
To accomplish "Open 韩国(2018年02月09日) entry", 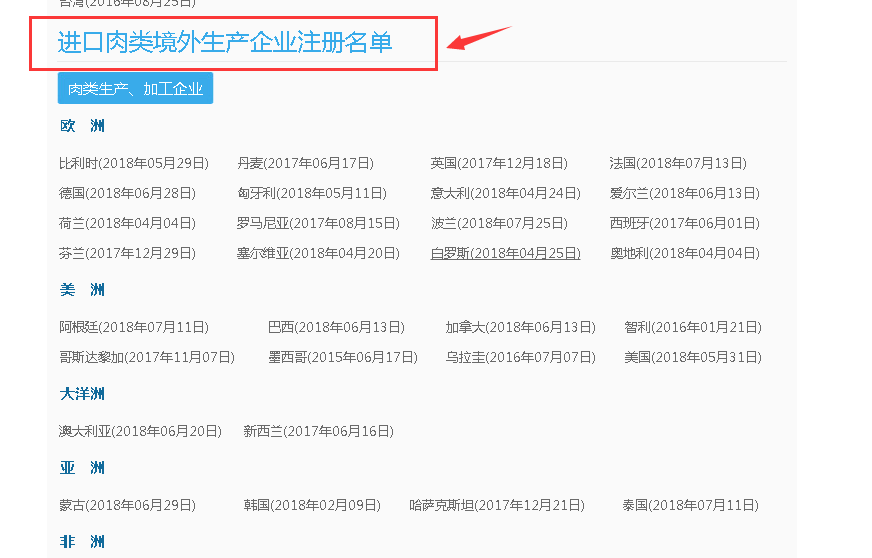I will click(312, 505).
